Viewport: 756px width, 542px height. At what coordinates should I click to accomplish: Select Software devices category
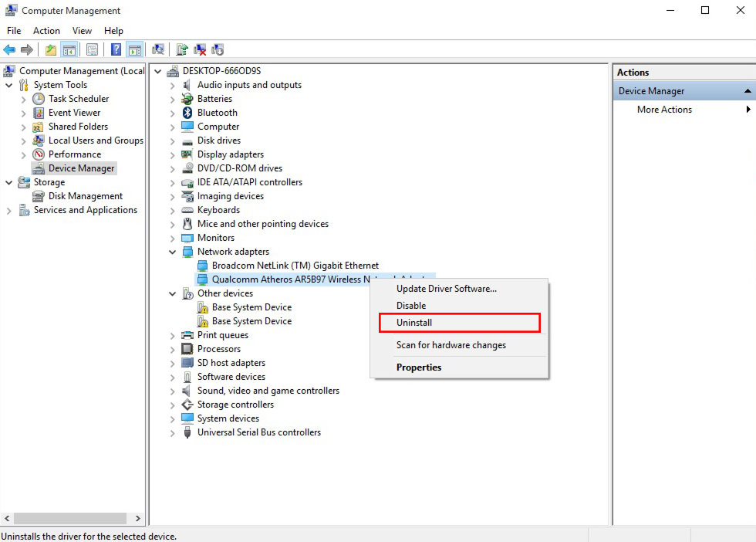[x=231, y=377]
